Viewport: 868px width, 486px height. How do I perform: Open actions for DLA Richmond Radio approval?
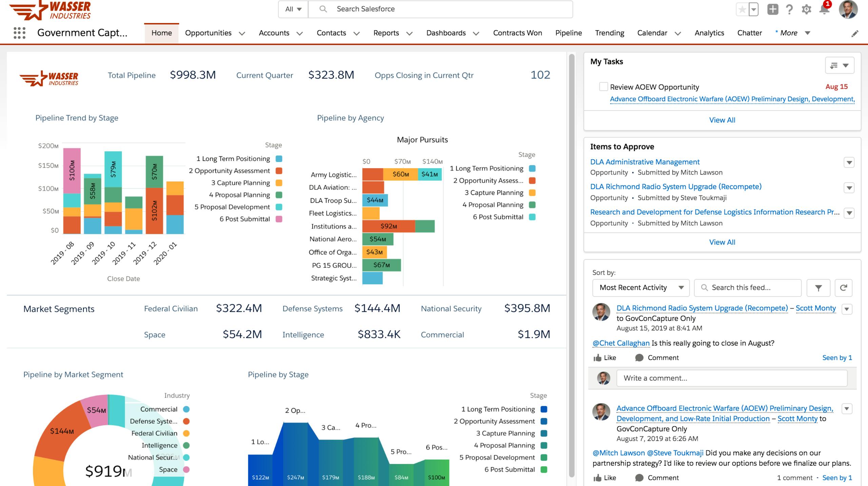tap(849, 188)
